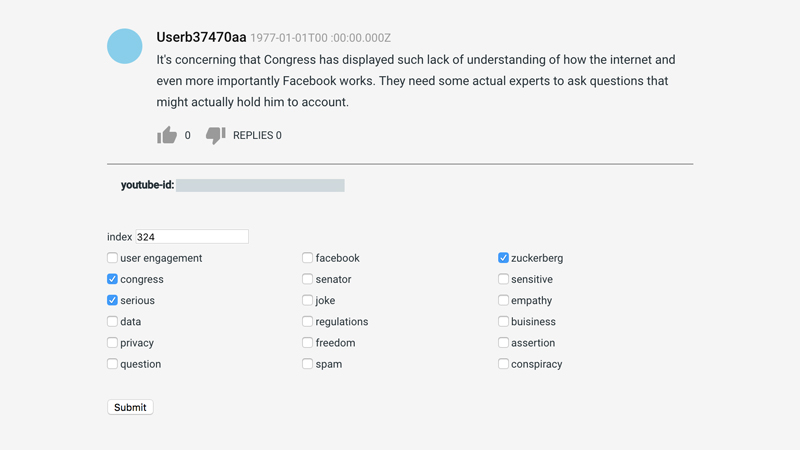Viewport: 800px width, 450px height.
Task: Check the senator checkbox
Action: (x=307, y=279)
